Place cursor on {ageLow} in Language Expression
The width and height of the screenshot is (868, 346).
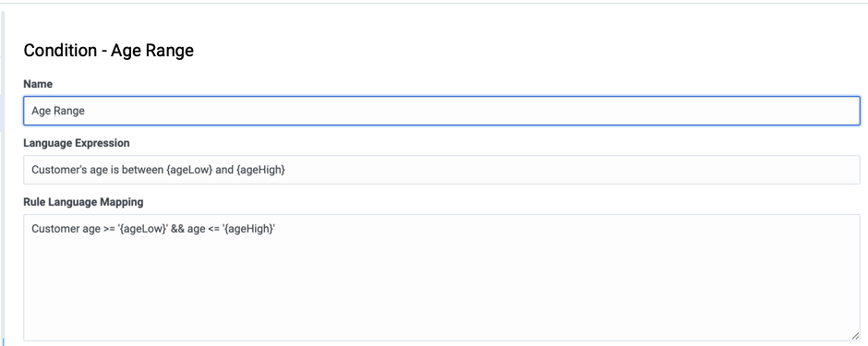pyautogui.click(x=189, y=171)
